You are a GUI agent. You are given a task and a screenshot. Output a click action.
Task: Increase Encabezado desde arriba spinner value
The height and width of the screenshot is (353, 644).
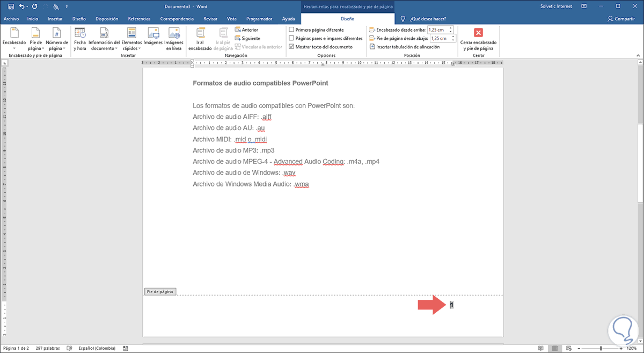point(451,28)
